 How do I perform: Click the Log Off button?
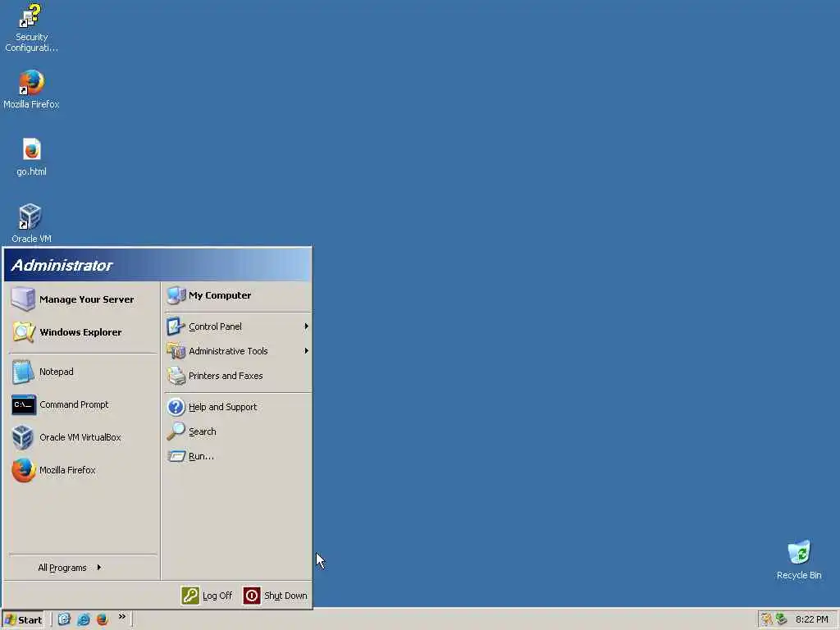(x=208, y=596)
